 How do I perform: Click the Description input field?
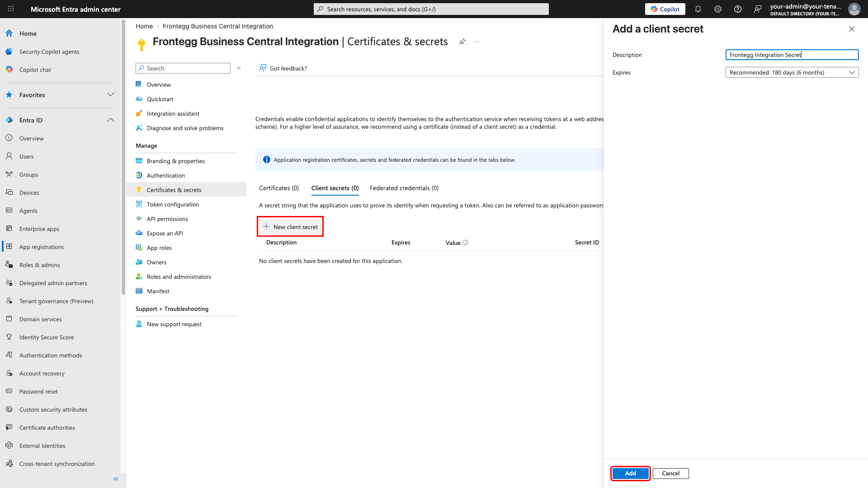click(x=792, y=55)
